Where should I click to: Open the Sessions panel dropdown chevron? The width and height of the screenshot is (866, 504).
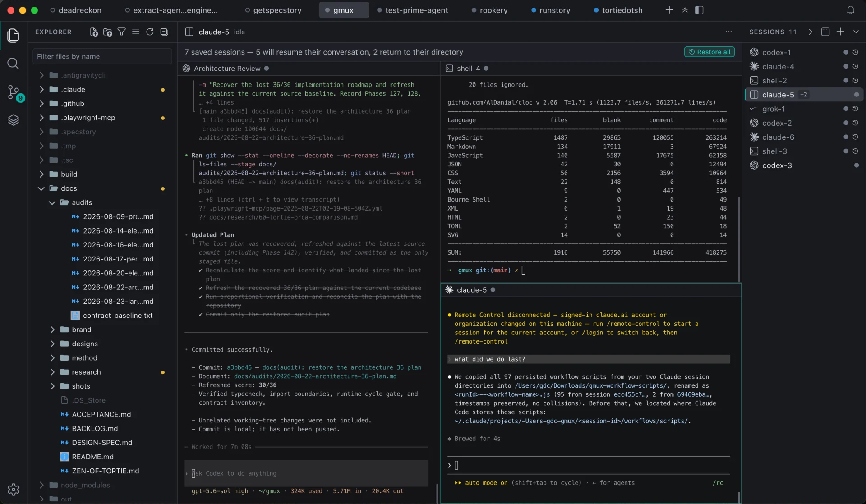(856, 32)
